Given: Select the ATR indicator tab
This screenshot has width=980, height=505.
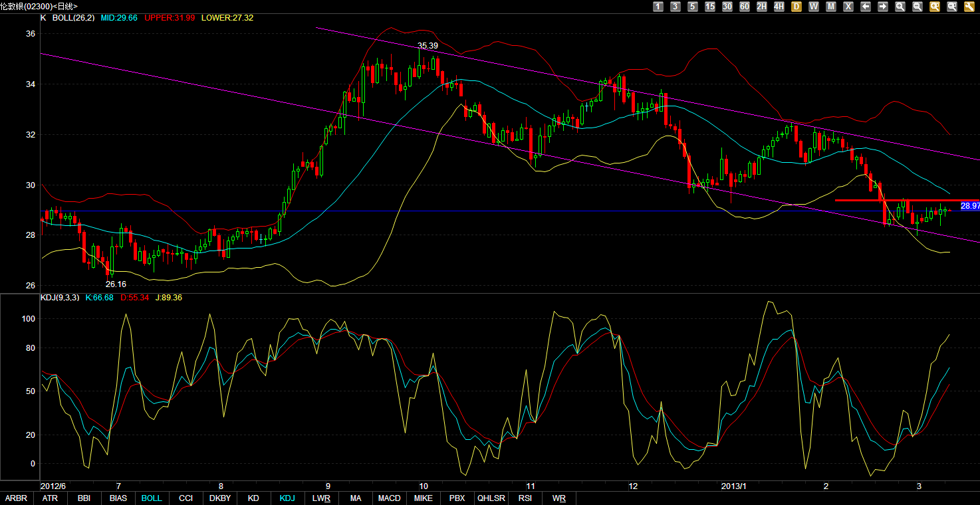Looking at the screenshot, I should tap(50, 498).
